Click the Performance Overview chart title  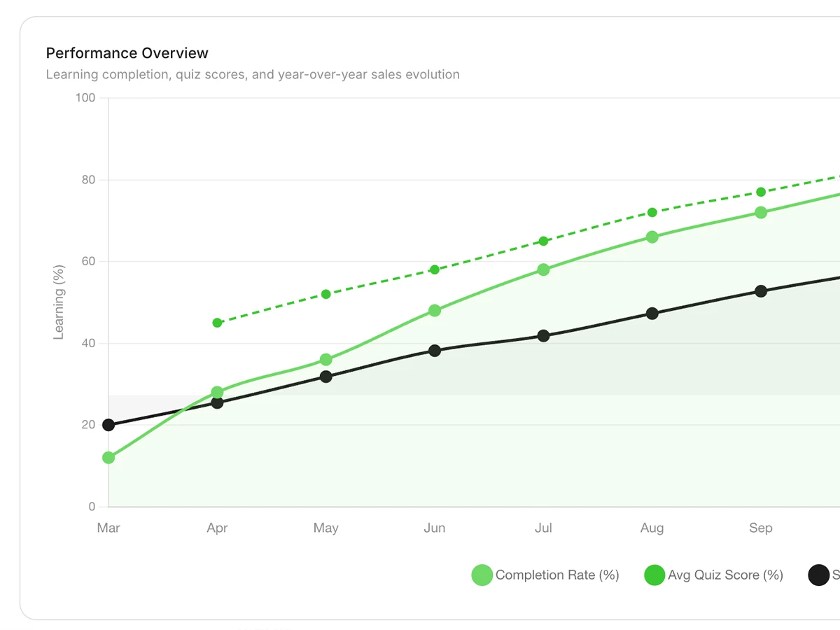[127, 53]
